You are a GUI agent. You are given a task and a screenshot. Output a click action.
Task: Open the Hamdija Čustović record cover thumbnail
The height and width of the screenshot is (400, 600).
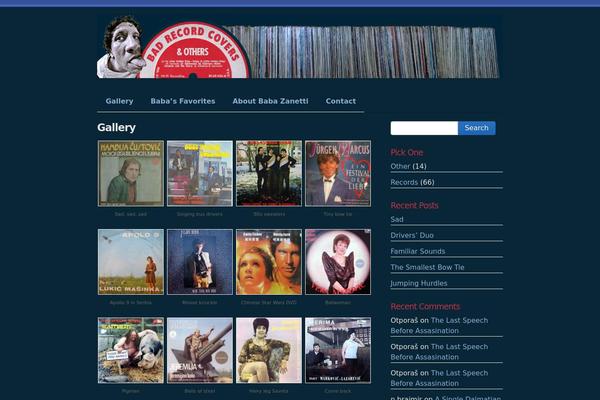coord(131,173)
